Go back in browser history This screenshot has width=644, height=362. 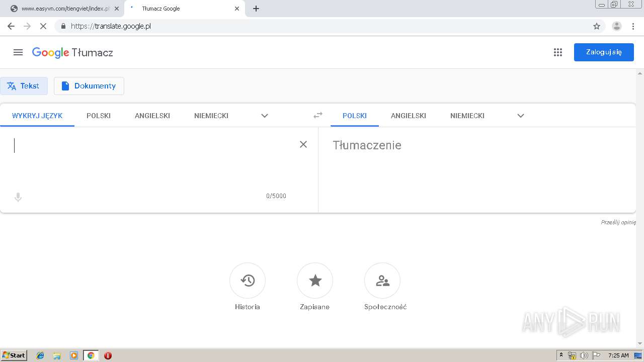11,26
